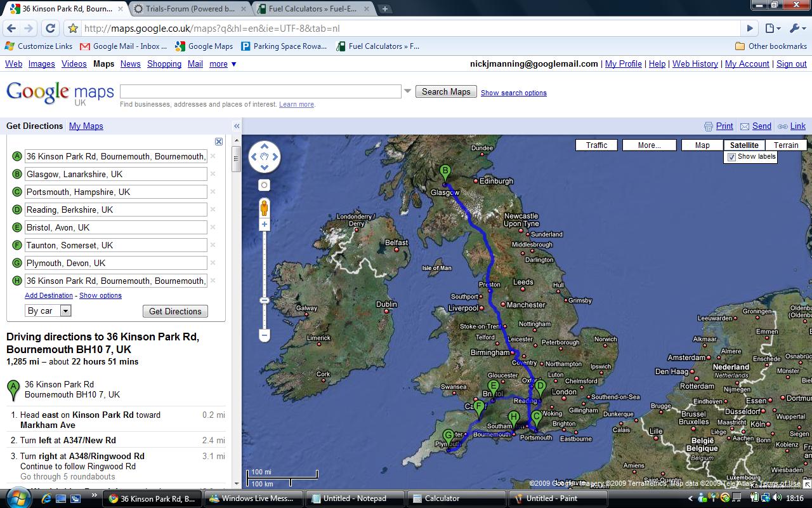Screen dimensions: 812x508
Task: Click the map pan control compass
Action: coord(265,157)
